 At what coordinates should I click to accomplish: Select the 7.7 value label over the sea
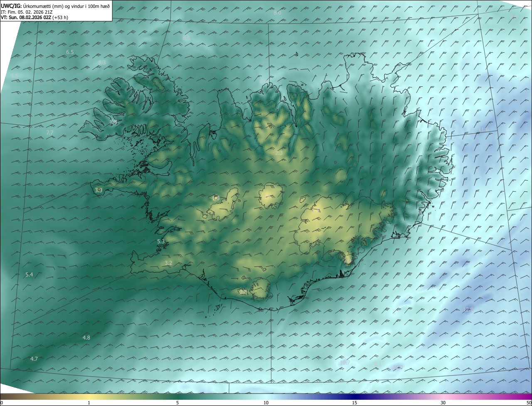(x=49, y=133)
